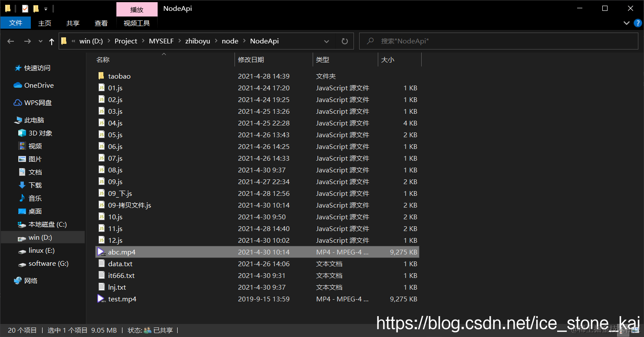This screenshot has height=337, width=644.
Task: Open the 查看 ribbon tab
Action: [101, 23]
